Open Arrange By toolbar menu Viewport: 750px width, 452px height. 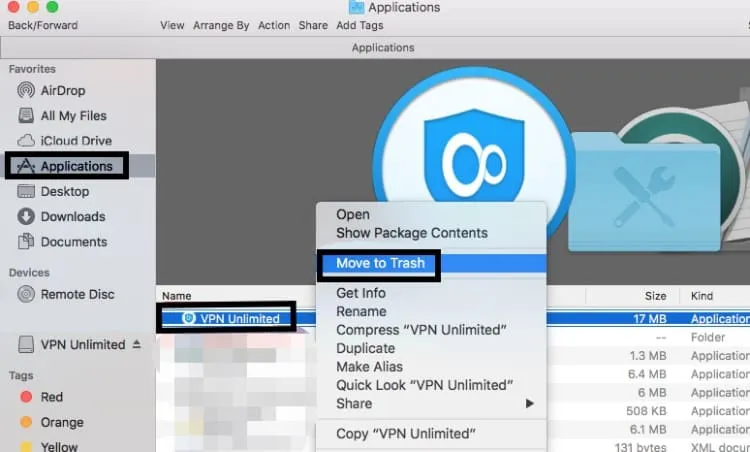click(x=221, y=25)
